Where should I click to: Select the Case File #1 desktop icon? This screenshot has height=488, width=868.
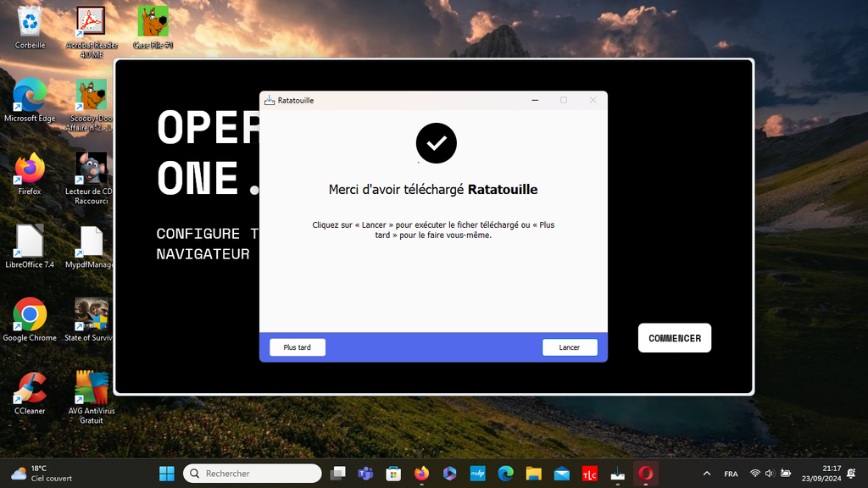(x=153, y=28)
